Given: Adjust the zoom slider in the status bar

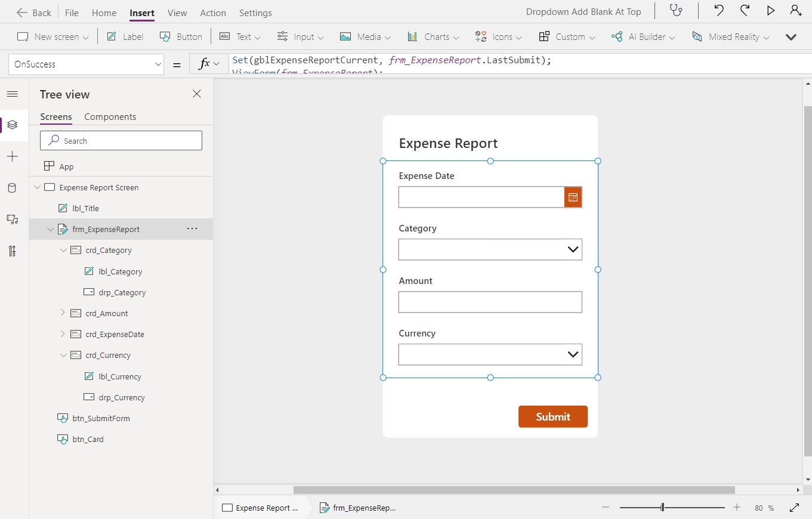Looking at the screenshot, I should (x=662, y=508).
